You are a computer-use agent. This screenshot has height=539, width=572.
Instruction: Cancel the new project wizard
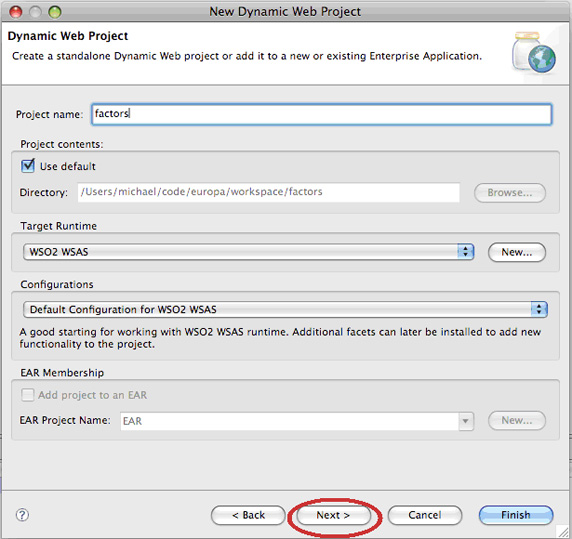pos(425,515)
